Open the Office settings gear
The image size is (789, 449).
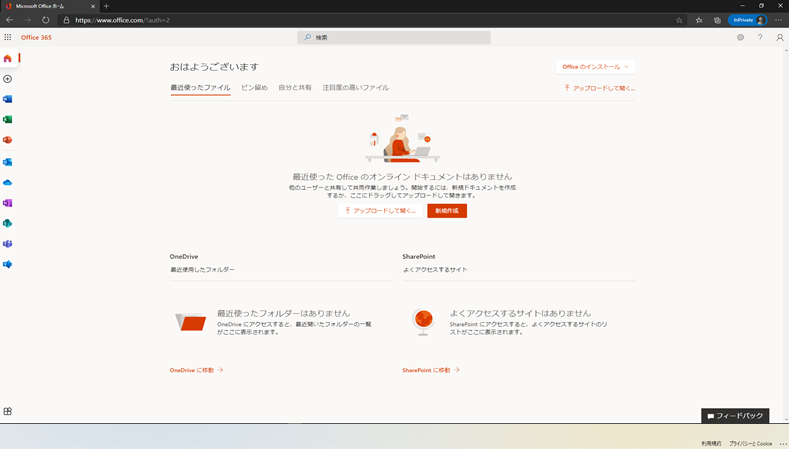coord(740,37)
